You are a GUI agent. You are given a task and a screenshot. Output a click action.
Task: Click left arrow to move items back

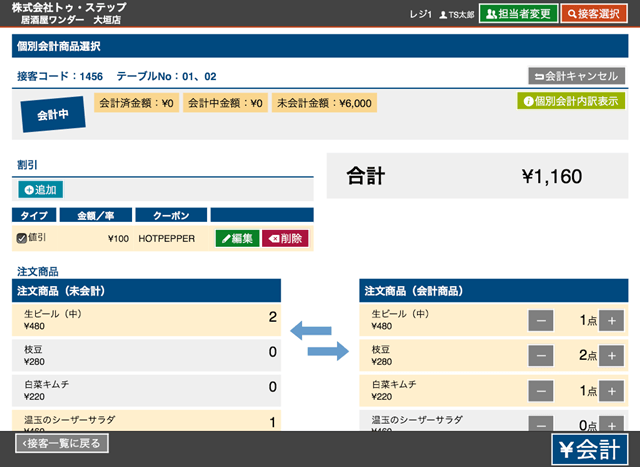click(310, 329)
